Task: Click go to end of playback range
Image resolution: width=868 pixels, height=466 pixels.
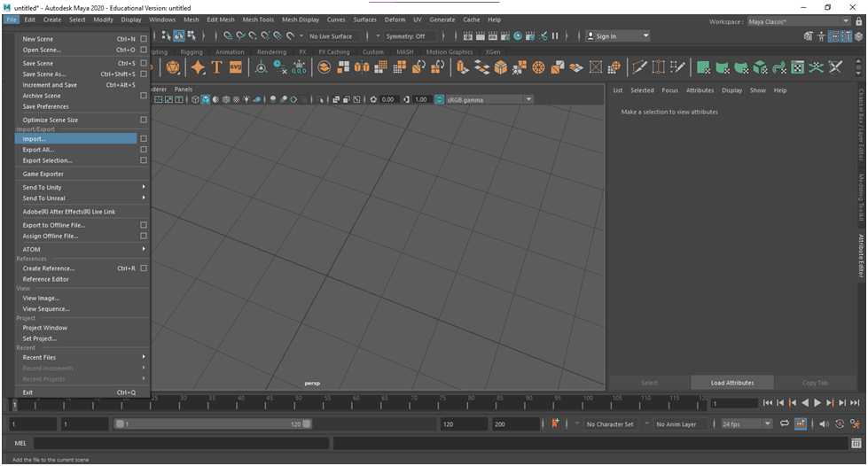Action: pyautogui.click(x=855, y=403)
